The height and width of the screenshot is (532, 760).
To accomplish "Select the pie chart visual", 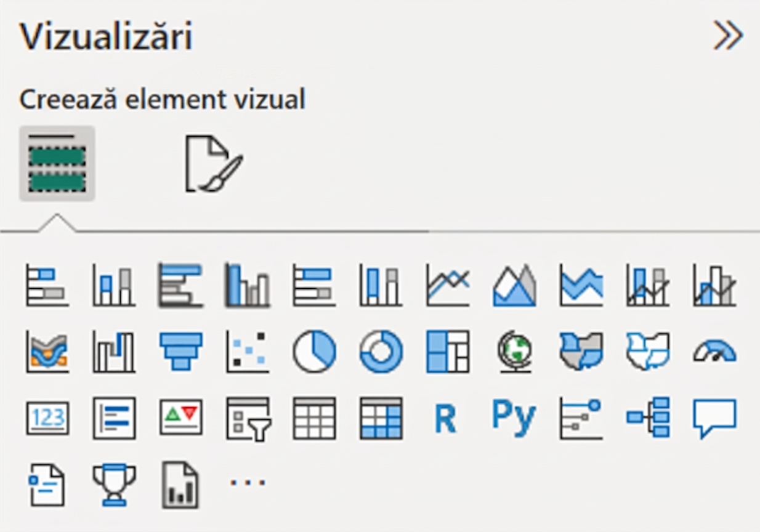I will 314,352.
